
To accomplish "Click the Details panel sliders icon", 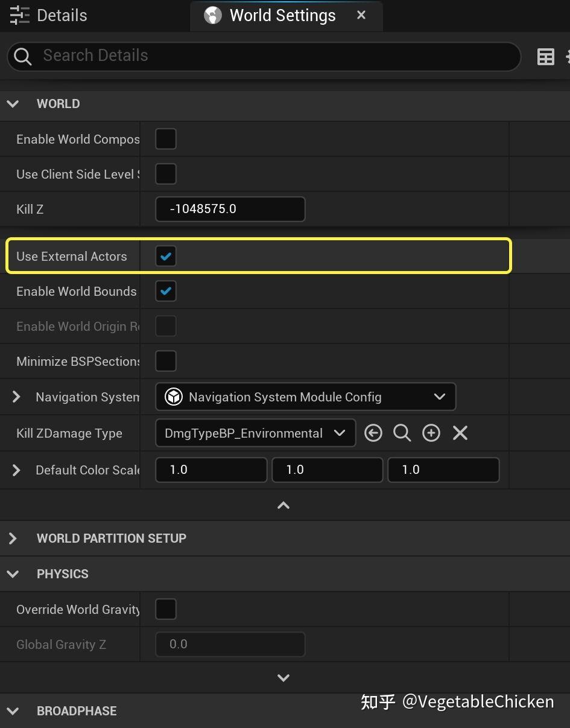I will [x=19, y=16].
